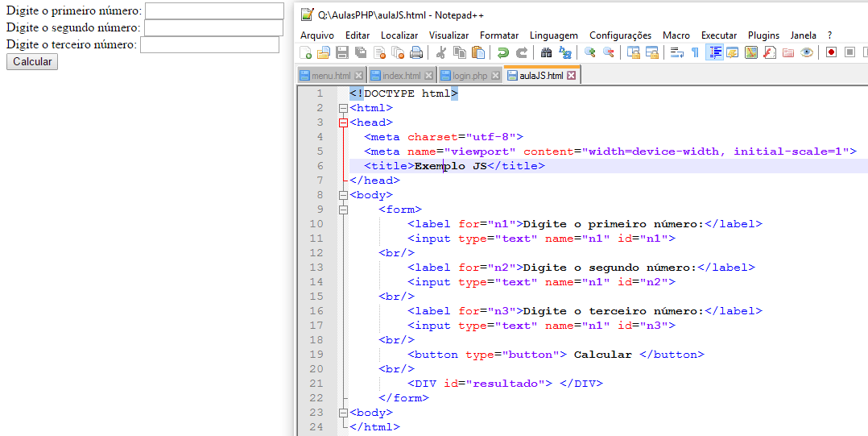Open the Plugins menu
The width and height of the screenshot is (868, 436).
[x=763, y=35]
